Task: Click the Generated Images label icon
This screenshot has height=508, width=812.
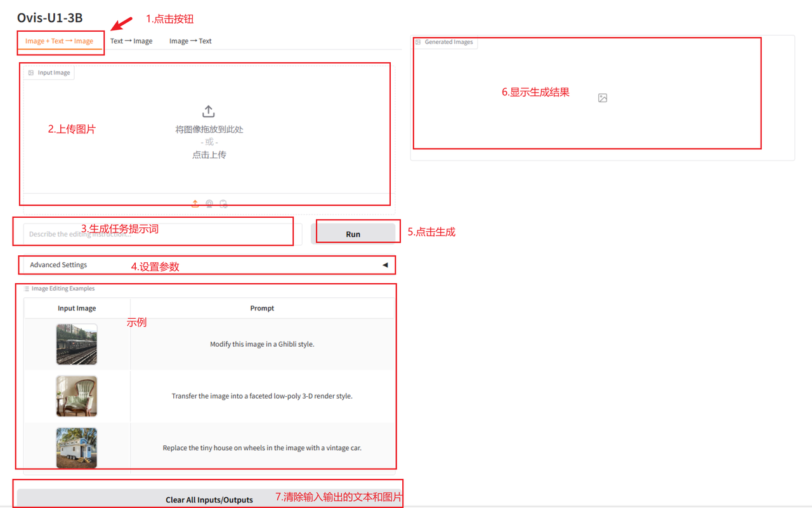Action: pos(418,42)
